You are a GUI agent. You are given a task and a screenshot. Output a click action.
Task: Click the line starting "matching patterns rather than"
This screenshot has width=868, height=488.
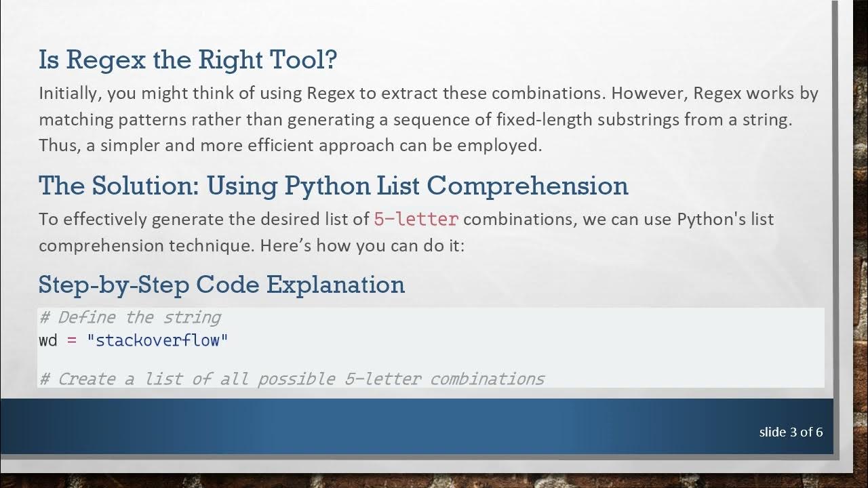tap(415, 120)
